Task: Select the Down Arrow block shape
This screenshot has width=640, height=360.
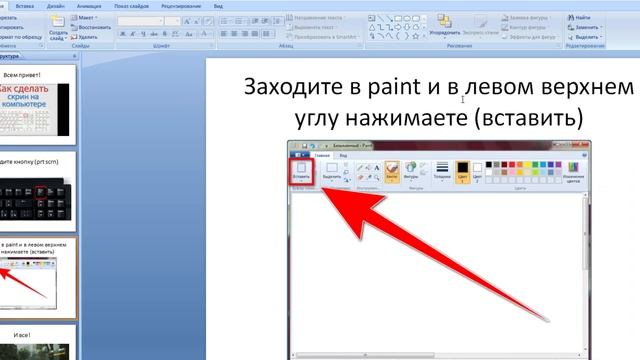Action: coord(407,27)
